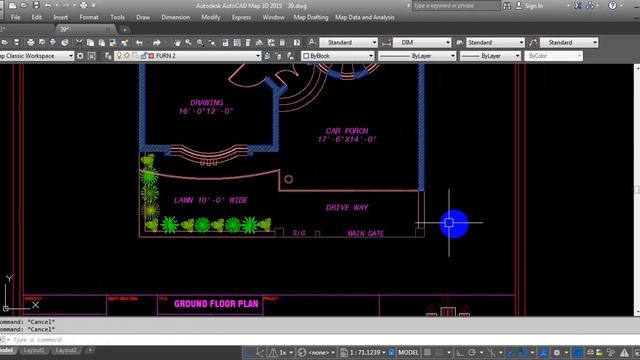Click the MODEL space button in status bar
The width and height of the screenshot is (640, 360).
408,353
